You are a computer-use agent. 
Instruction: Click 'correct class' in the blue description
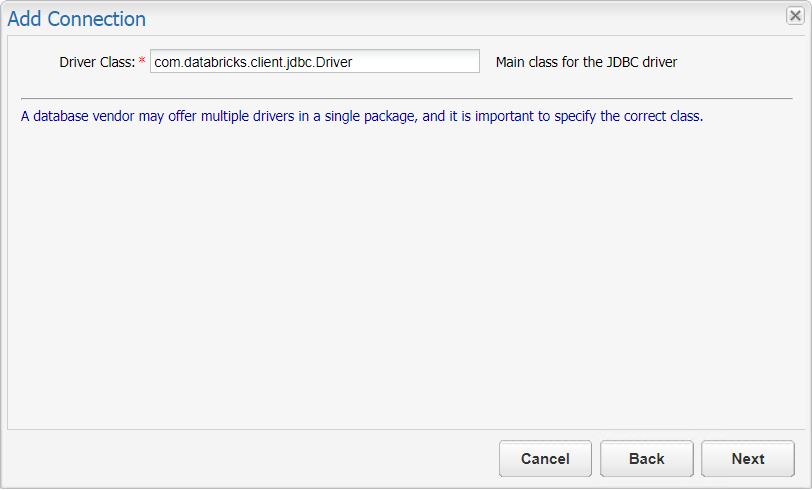(662, 116)
